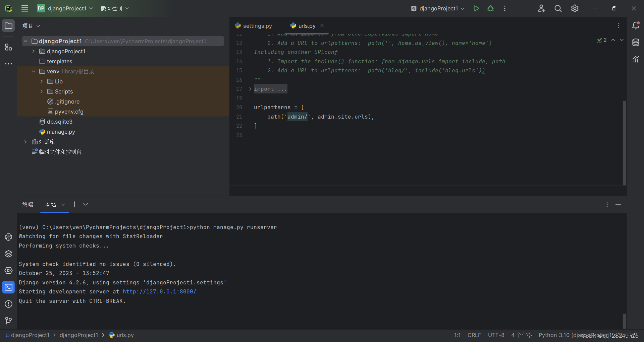Open terminal panel options menu
Screen dimensions: 644x342
click(607, 204)
